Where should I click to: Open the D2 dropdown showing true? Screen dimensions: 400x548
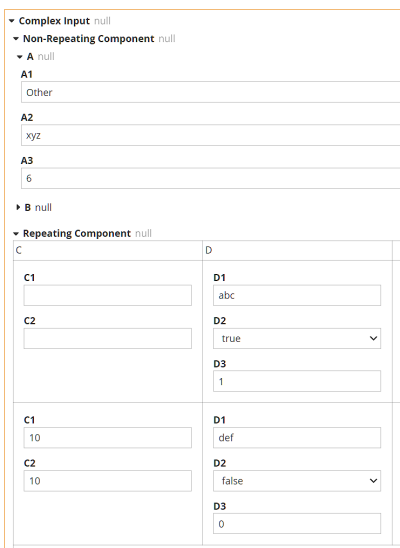click(x=297, y=338)
